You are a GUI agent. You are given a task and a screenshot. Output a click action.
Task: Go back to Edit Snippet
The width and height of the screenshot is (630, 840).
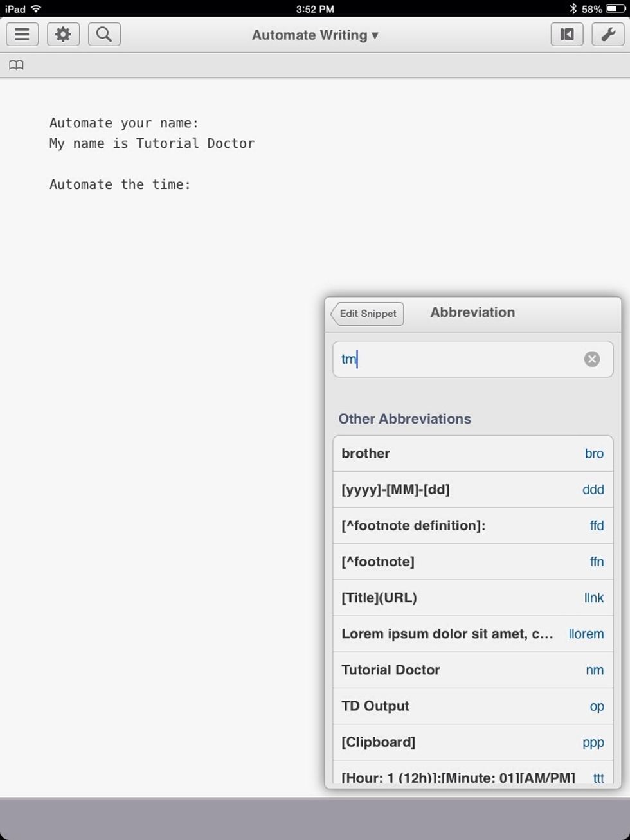[x=368, y=314]
